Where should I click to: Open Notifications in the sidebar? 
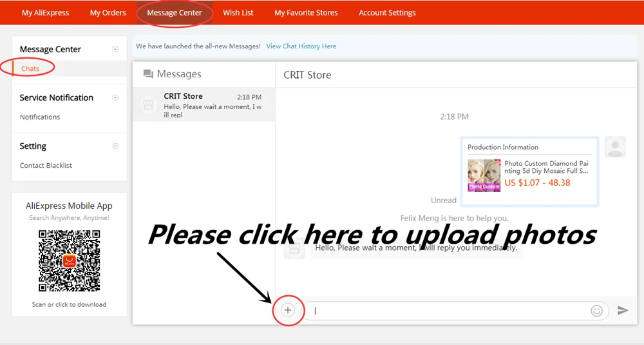pyautogui.click(x=40, y=117)
